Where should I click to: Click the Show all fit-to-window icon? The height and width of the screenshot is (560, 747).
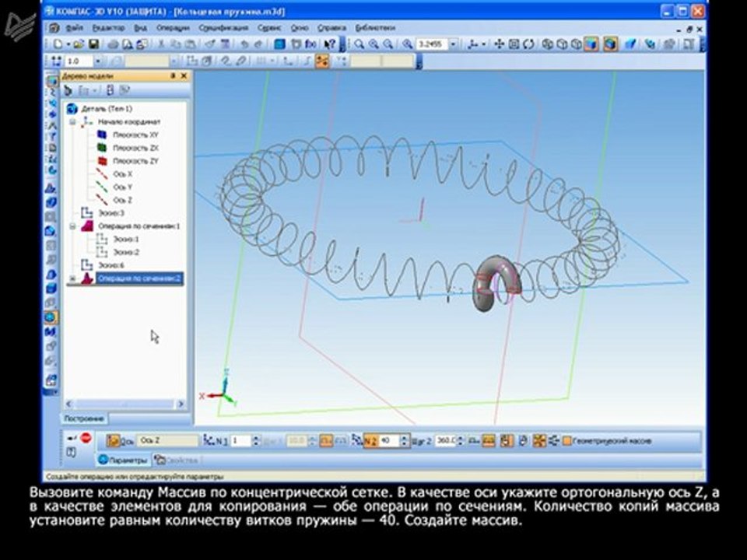point(514,44)
